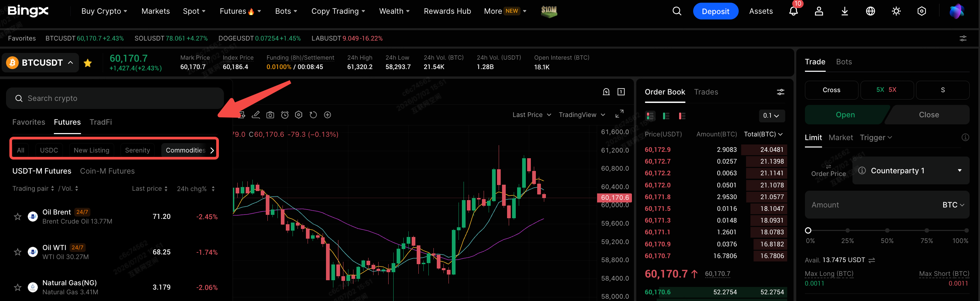The image size is (980, 301).
Task: Expand the TradingView chart type dropdown
Action: [582, 115]
